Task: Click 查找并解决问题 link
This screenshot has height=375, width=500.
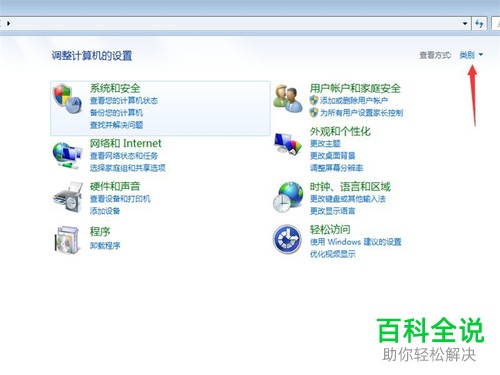Action: click(116, 125)
